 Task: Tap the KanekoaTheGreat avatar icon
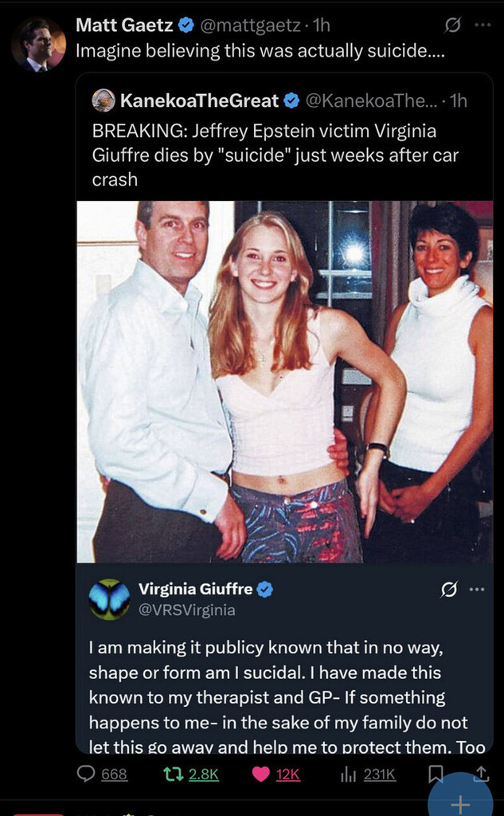click(x=104, y=100)
